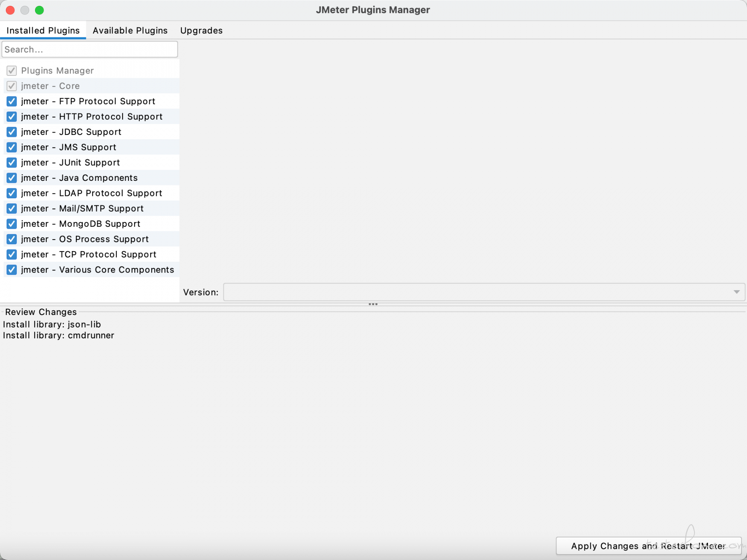Select 'jmeter - JDBC Support' row text
Viewport: 747px width, 560px height.
71,132
